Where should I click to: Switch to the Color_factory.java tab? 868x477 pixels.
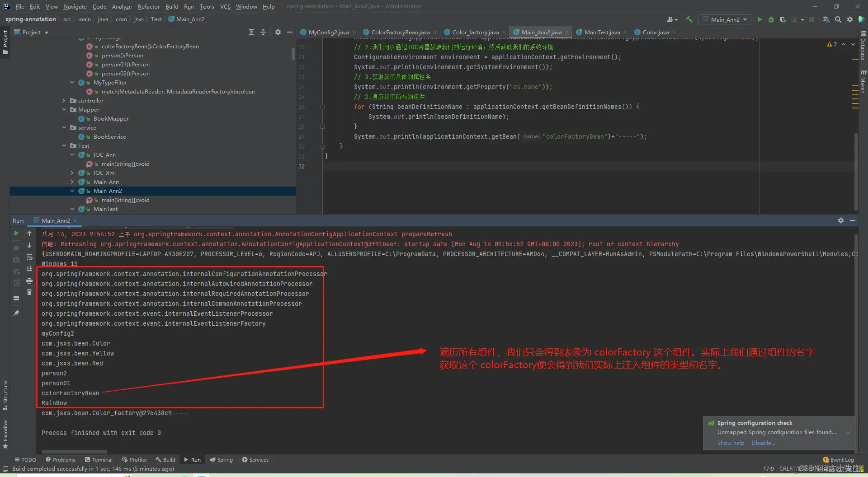(476, 33)
